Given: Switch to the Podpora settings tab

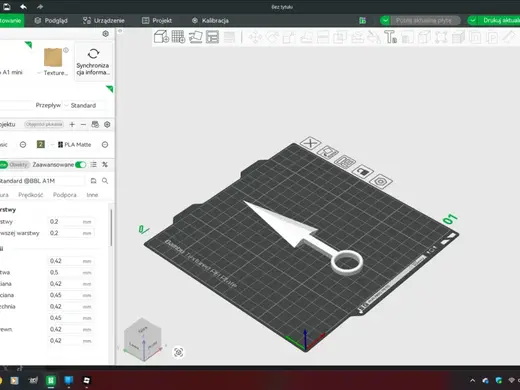Looking at the screenshot, I should click(x=65, y=195).
